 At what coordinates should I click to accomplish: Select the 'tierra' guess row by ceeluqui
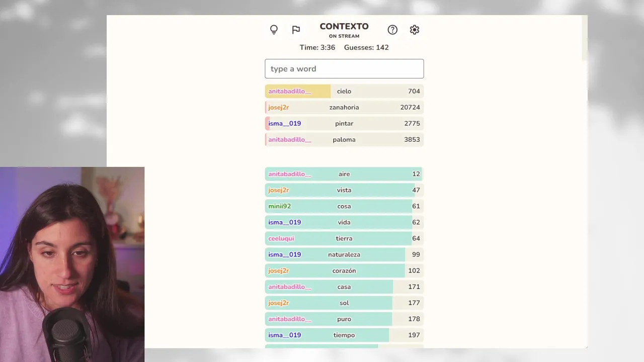click(344, 238)
